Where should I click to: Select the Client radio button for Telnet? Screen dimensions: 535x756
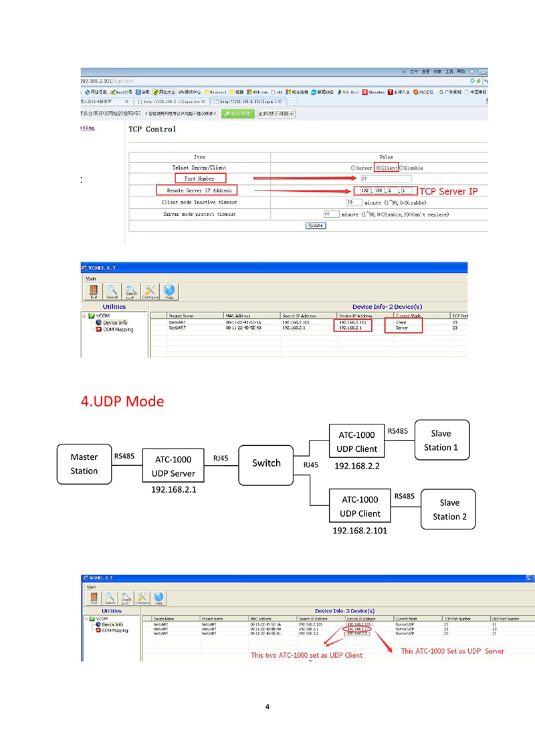379,168
